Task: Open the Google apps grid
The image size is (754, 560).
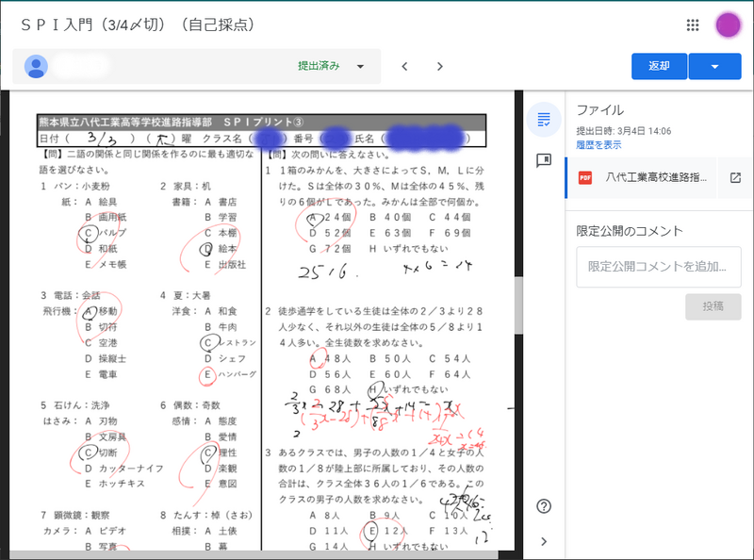Action: 693,25
